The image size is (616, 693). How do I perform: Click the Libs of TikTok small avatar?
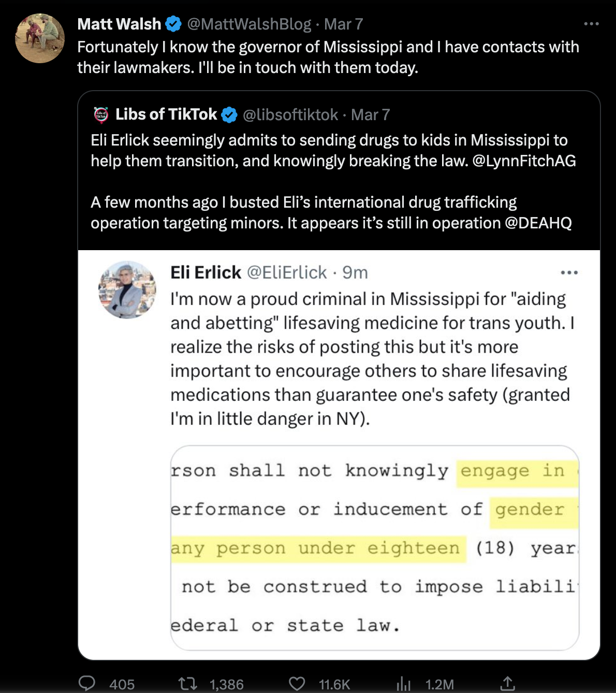101,114
